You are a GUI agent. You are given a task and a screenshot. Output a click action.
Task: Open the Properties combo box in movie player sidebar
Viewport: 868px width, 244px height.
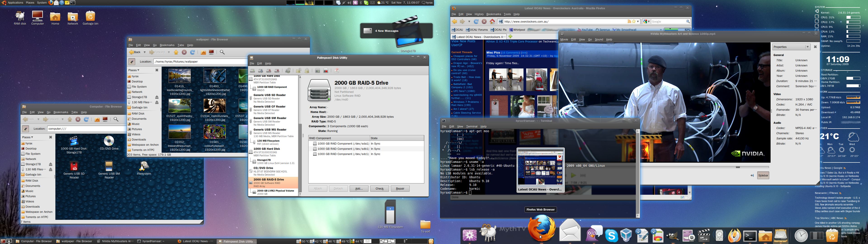pos(791,47)
